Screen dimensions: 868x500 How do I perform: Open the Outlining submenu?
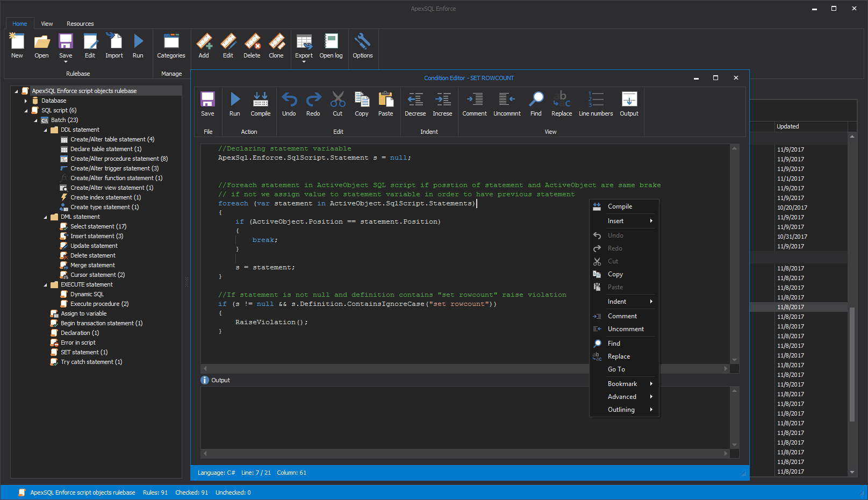(625, 410)
